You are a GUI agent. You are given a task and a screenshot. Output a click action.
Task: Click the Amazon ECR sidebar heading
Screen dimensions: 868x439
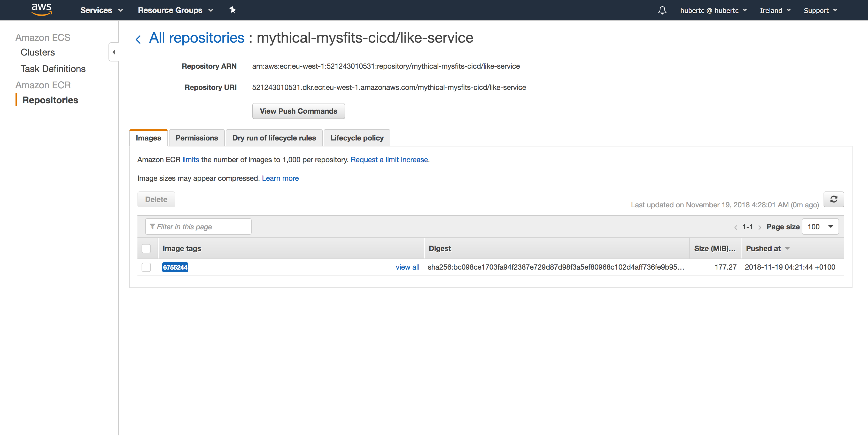pos(43,85)
